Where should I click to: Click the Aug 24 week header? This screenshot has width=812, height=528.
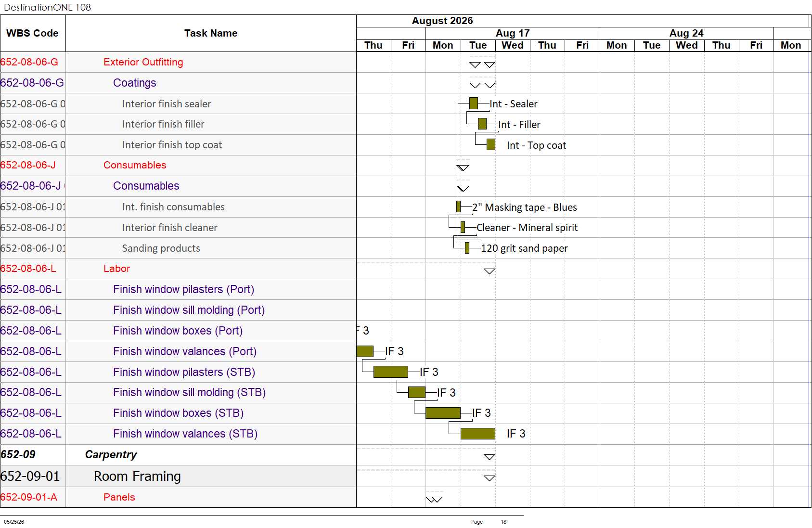click(x=686, y=33)
